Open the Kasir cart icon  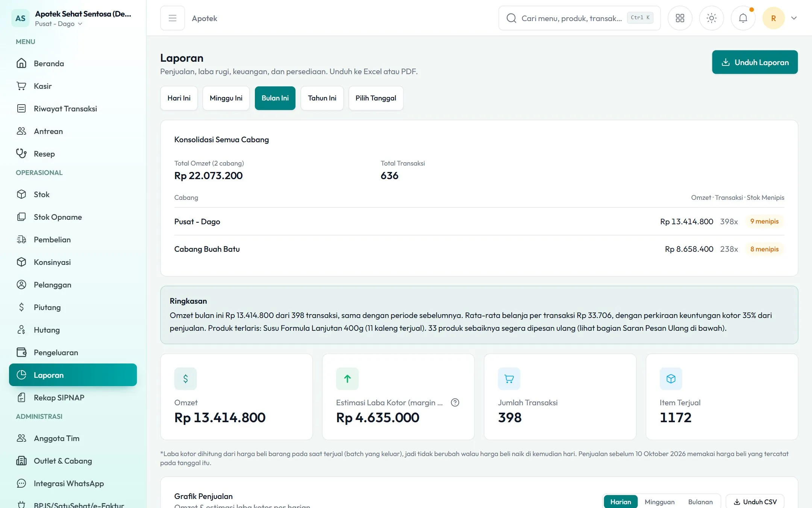pos(21,86)
